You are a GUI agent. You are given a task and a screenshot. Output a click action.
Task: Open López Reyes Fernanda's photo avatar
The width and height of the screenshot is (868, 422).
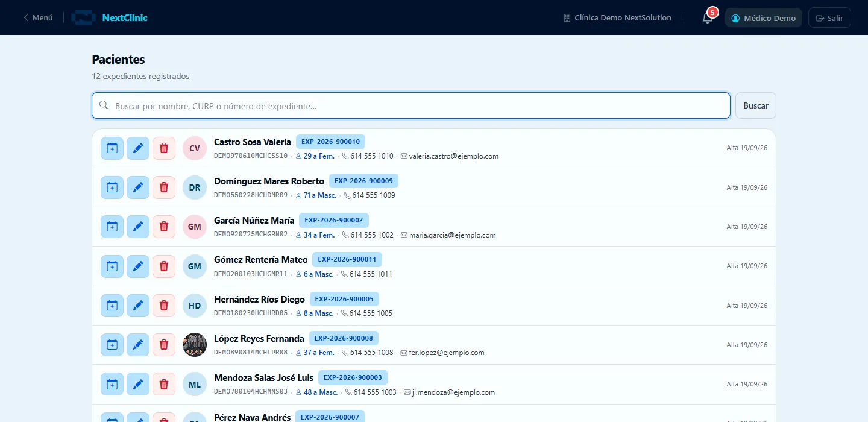(195, 345)
